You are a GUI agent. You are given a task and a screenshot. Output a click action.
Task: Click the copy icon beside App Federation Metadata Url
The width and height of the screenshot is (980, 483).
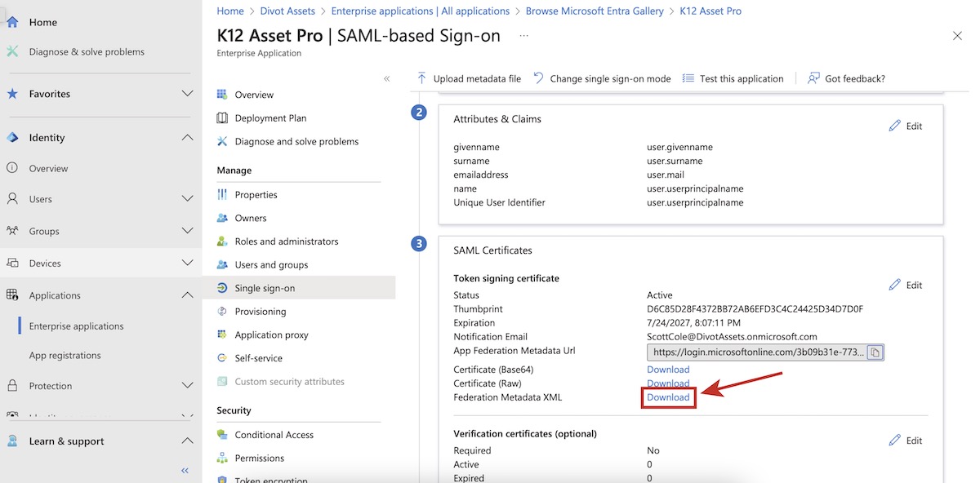point(875,352)
